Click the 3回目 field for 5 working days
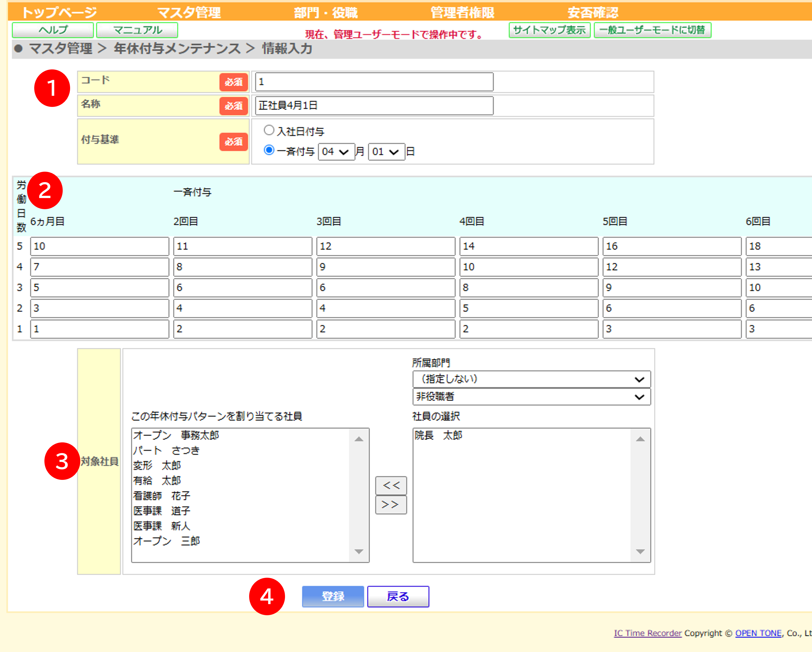 (x=386, y=246)
